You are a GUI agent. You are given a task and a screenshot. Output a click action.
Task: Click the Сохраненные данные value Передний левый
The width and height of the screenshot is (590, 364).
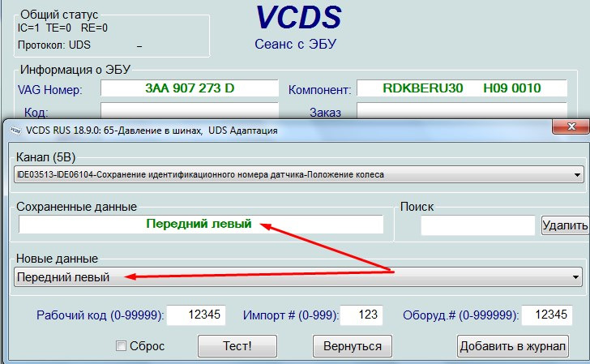click(x=199, y=224)
